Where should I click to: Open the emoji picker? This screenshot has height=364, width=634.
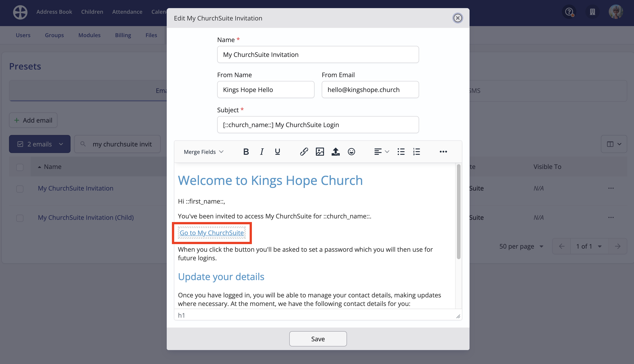(x=351, y=151)
